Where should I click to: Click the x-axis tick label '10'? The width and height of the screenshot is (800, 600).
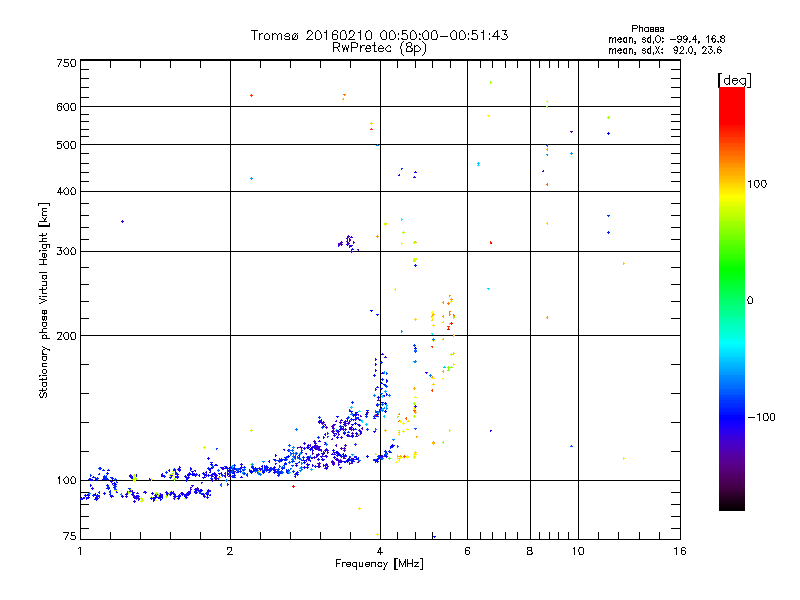(x=578, y=551)
